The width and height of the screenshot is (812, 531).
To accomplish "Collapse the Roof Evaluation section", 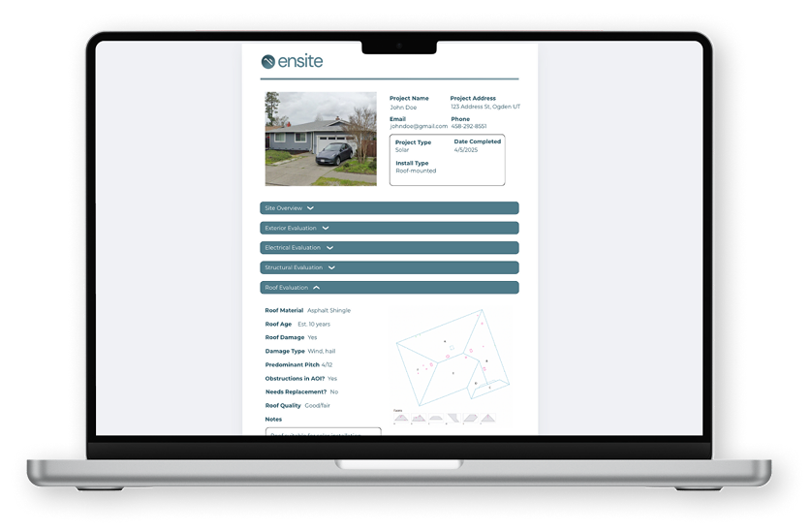I will pyautogui.click(x=389, y=288).
